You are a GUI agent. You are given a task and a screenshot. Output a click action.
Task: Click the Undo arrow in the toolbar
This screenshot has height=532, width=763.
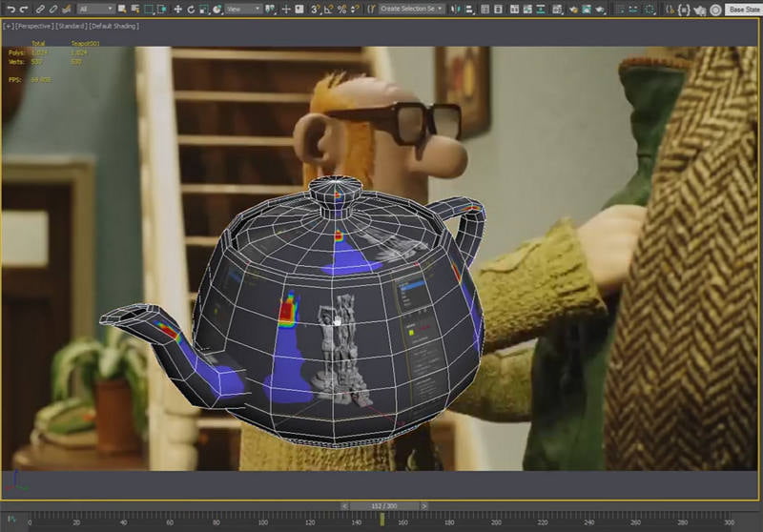pos(10,10)
